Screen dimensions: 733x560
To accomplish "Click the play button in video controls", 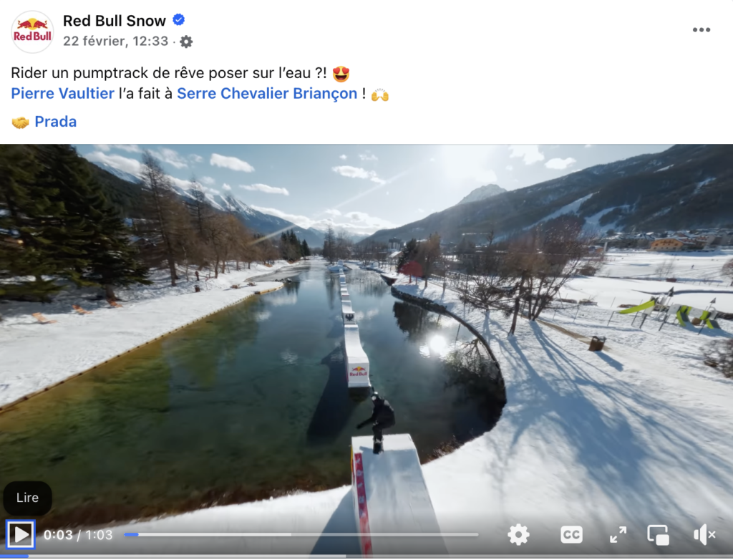I will pos(21,534).
